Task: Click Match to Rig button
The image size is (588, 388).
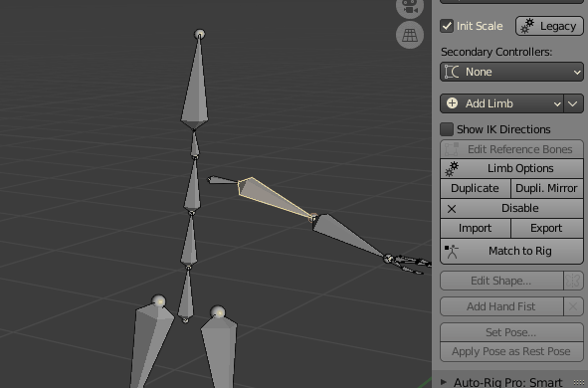Action: tap(511, 251)
